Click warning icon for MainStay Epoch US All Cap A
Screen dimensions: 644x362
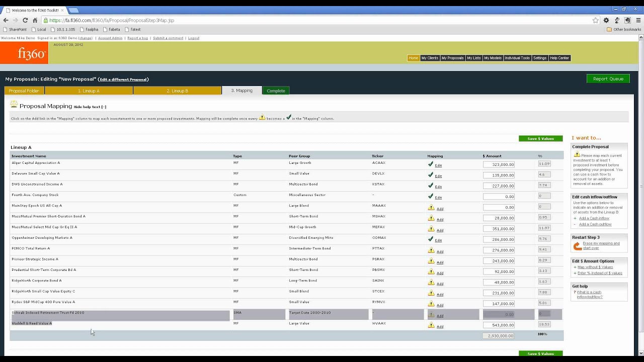pyautogui.click(x=431, y=207)
